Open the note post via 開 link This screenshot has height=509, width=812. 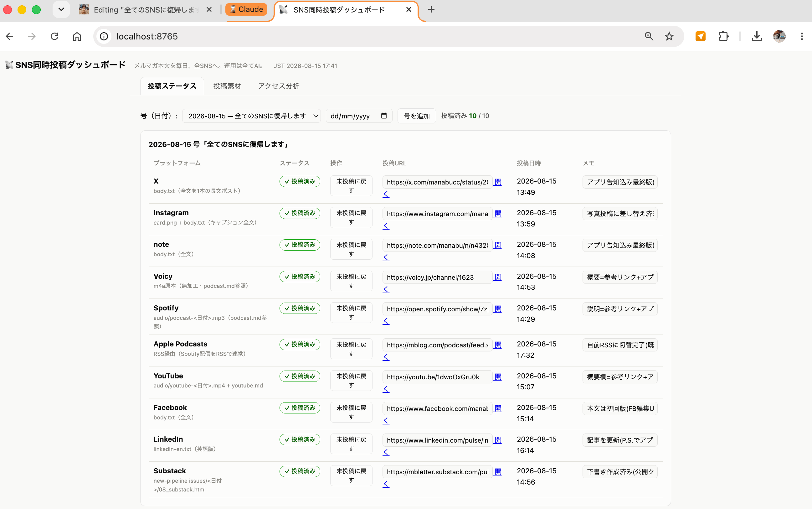click(x=498, y=245)
